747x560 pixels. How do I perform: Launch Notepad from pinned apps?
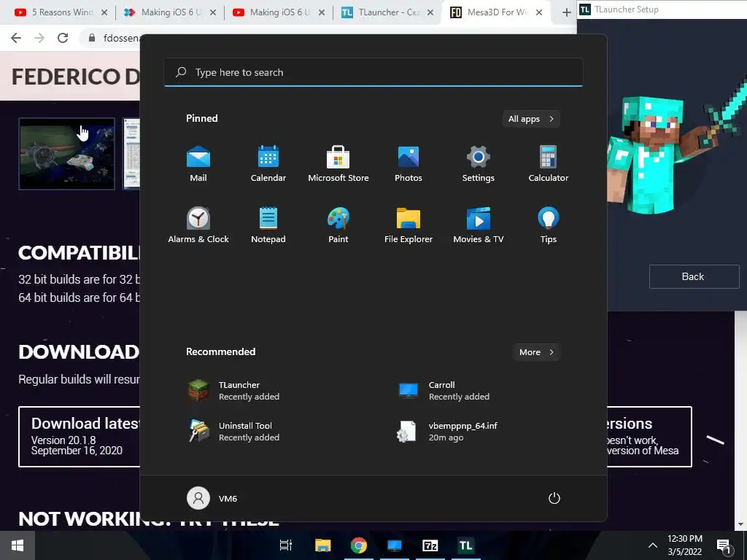268,225
